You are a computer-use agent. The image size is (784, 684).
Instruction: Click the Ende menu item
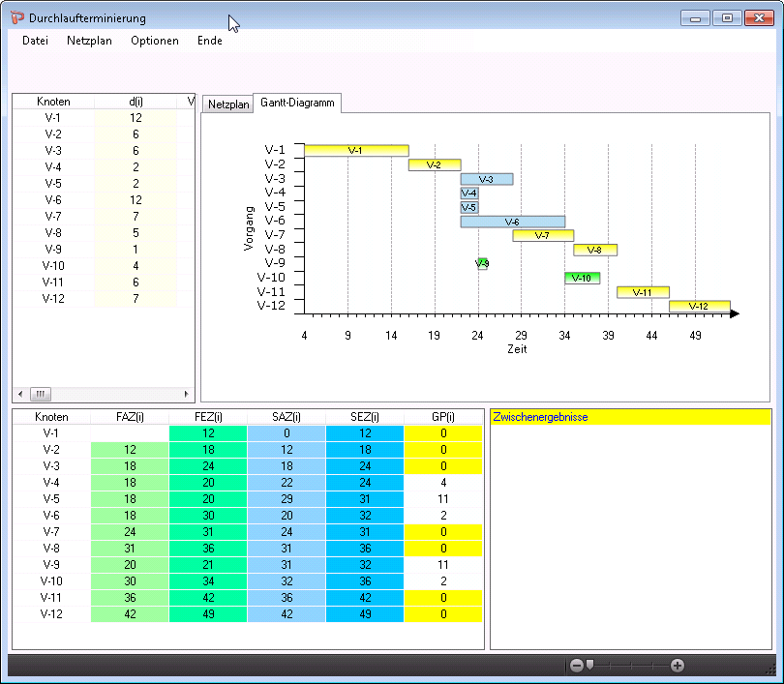(210, 41)
